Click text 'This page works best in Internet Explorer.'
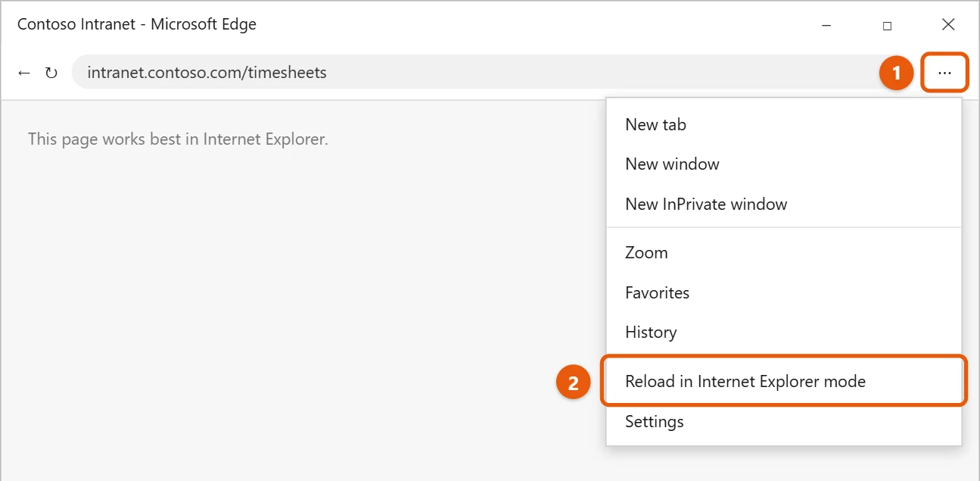Image resolution: width=980 pixels, height=481 pixels. pos(178,139)
